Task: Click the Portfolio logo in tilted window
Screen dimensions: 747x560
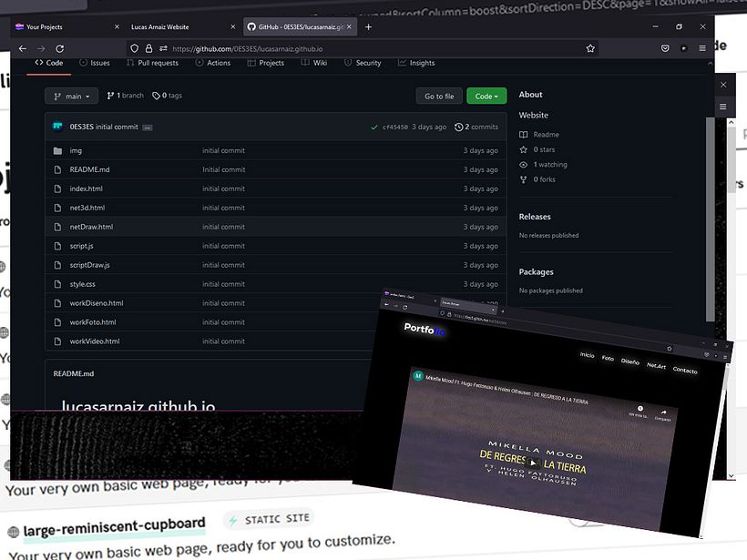Action: pyautogui.click(x=425, y=329)
